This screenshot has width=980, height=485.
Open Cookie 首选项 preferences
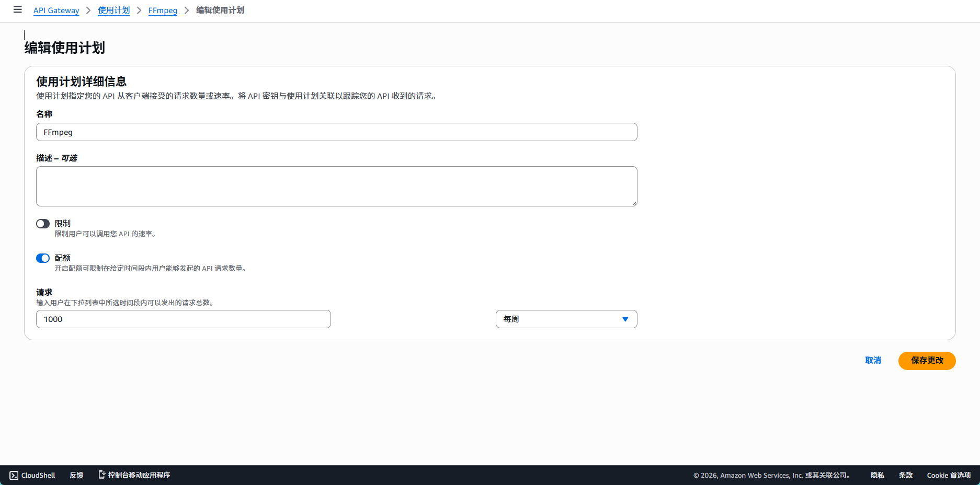[949, 475]
